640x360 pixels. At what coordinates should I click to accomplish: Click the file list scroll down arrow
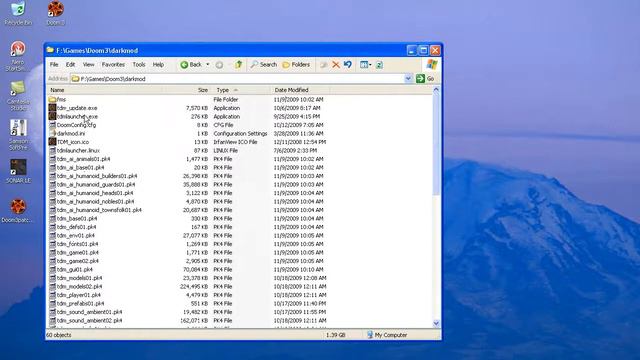[x=436, y=323]
